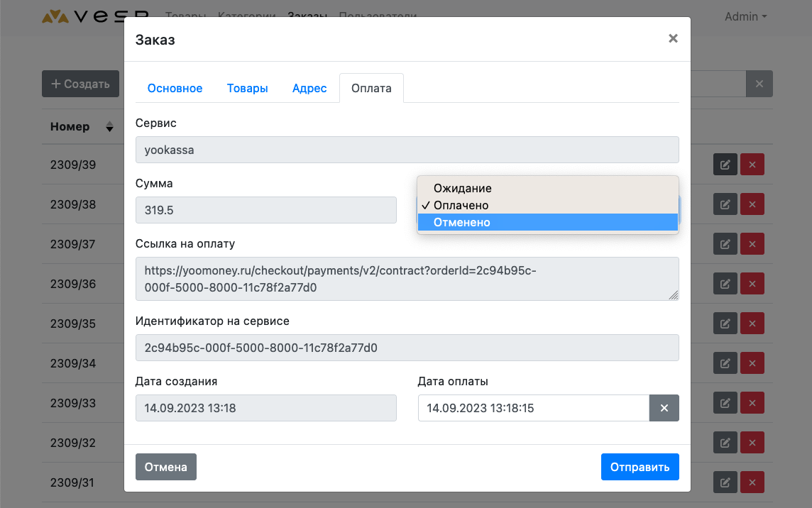
Task: Click the Создать button
Action: coord(79,84)
